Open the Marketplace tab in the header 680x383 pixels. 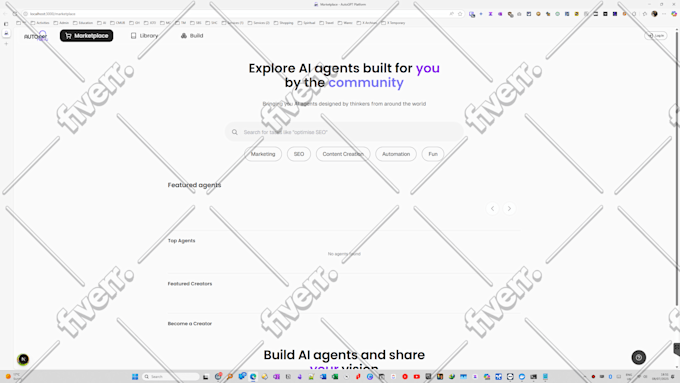[x=86, y=36]
